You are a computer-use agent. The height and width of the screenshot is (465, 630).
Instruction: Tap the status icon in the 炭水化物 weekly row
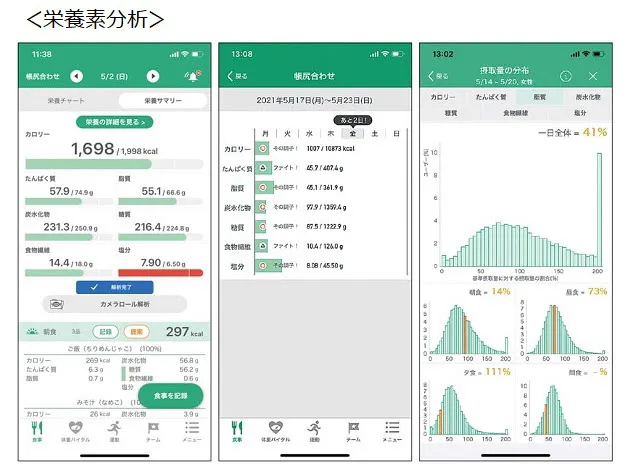tap(262, 207)
